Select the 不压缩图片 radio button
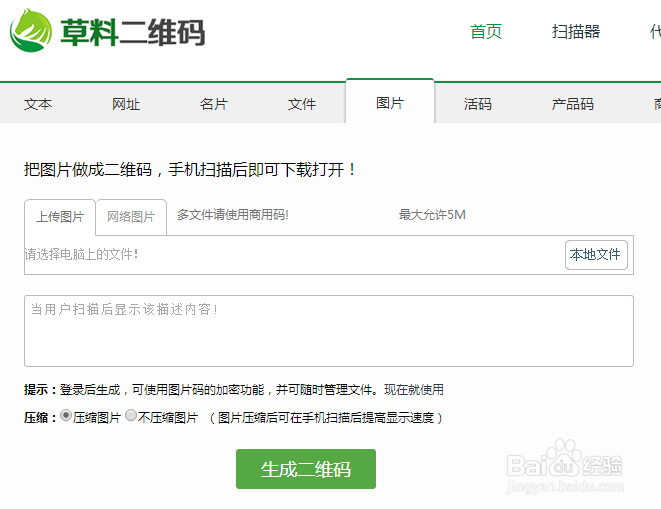This screenshot has width=661, height=509. click(x=131, y=415)
